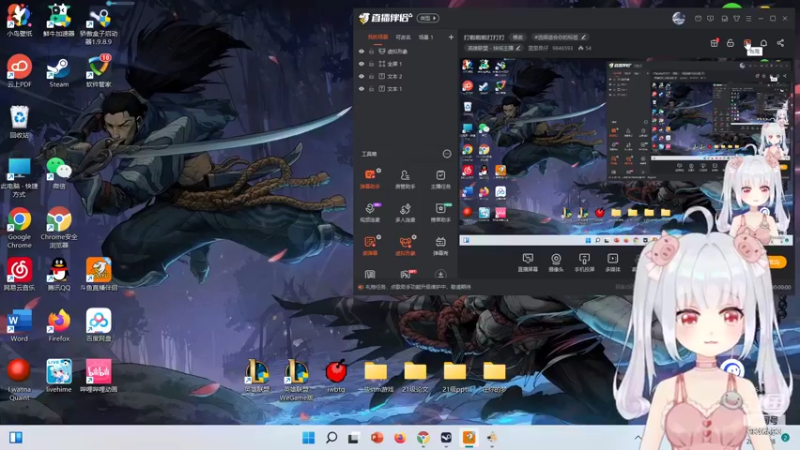Hide the 文本 1 source with its eye icon
This screenshot has width=800, height=450.
[361, 89]
